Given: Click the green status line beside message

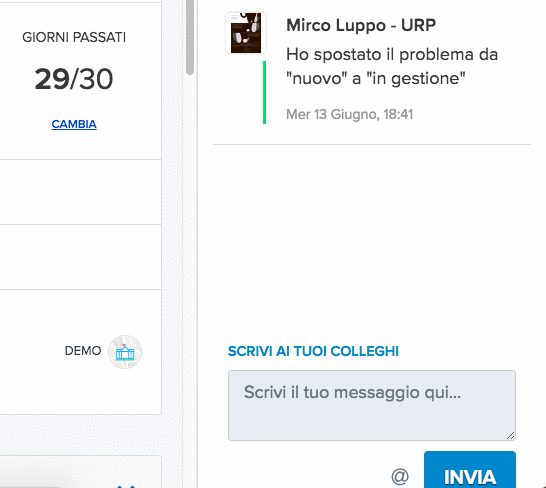Looking at the screenshot, I should point(264,92).
